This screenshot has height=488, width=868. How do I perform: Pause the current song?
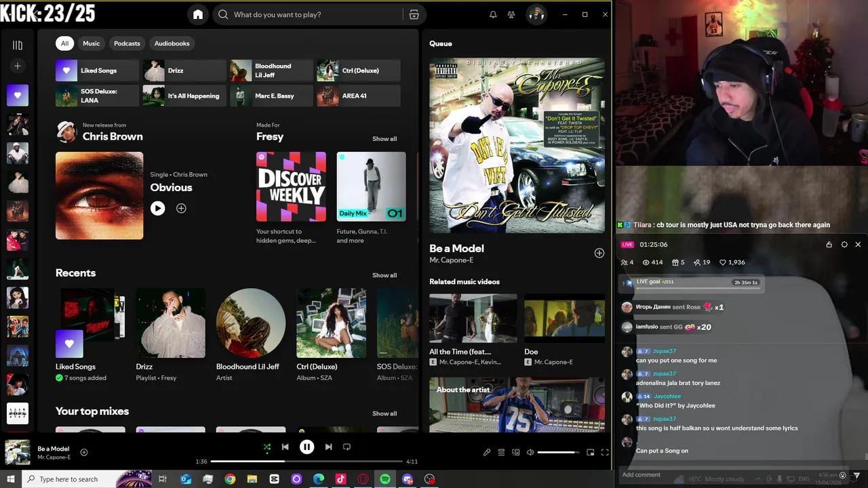coord(307,447)
